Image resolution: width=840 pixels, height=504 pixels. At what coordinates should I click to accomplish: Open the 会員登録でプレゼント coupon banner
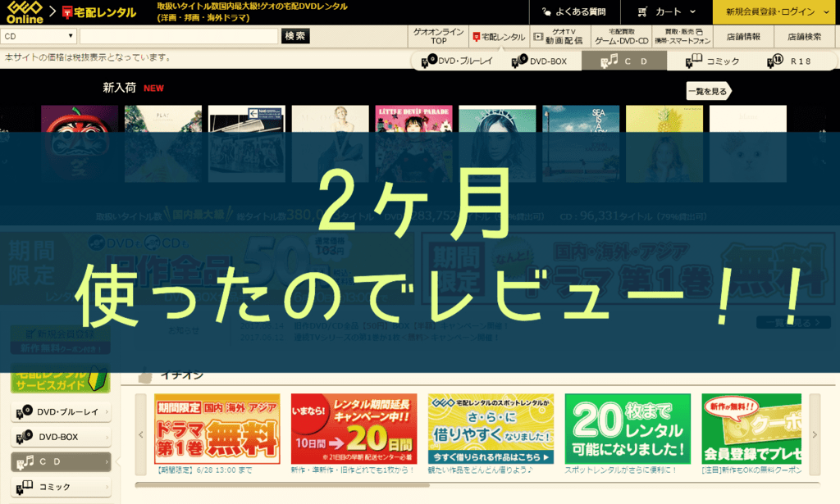click(x=751, y=429)
